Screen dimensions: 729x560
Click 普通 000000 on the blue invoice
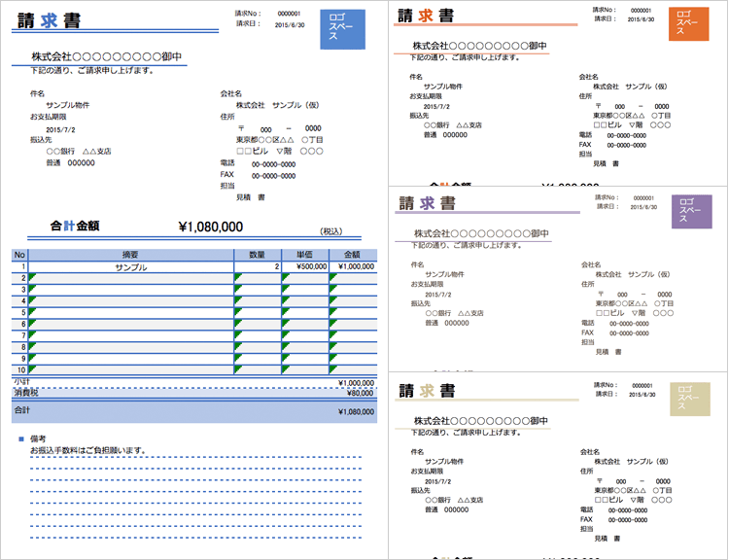(x=70, y=162)
